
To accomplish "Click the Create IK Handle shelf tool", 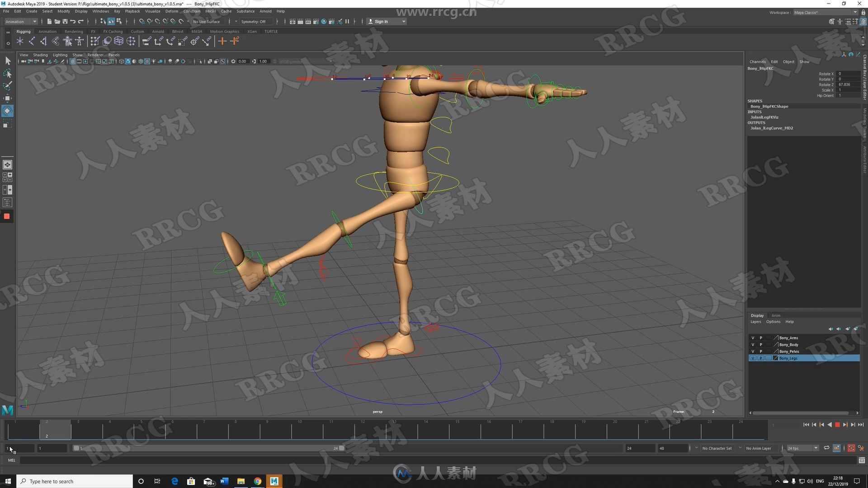I will [44, 42].
